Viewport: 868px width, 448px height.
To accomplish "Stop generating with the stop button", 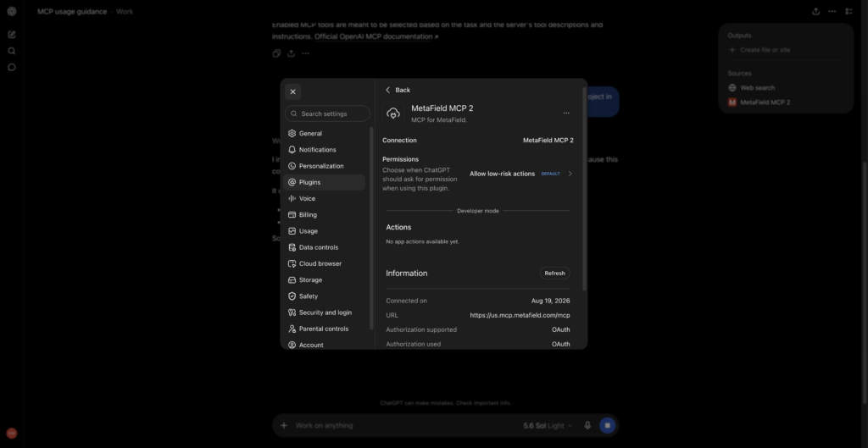I will (607, 425).
